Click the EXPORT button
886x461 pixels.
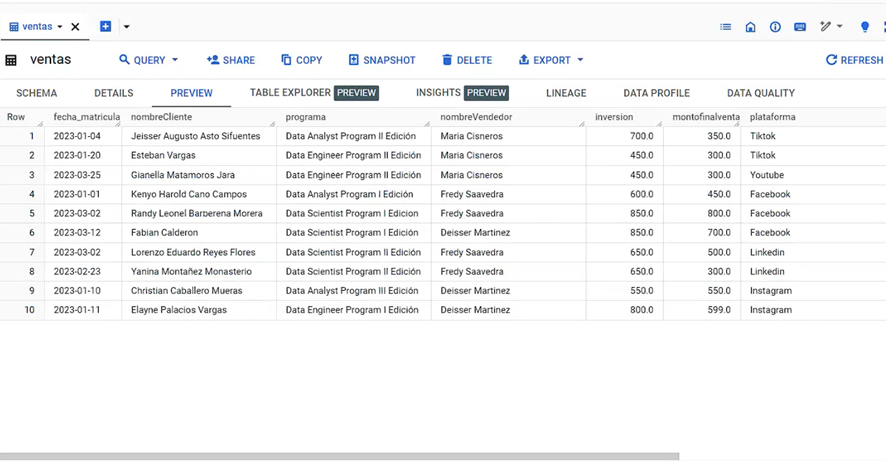tap(545, 60)
